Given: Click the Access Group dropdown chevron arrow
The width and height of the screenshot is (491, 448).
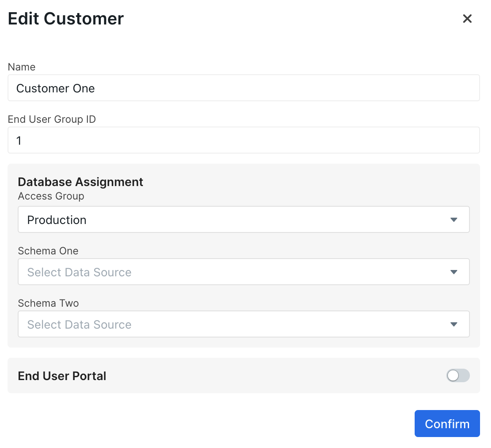Looking at the screenshot, I should 454,219.
